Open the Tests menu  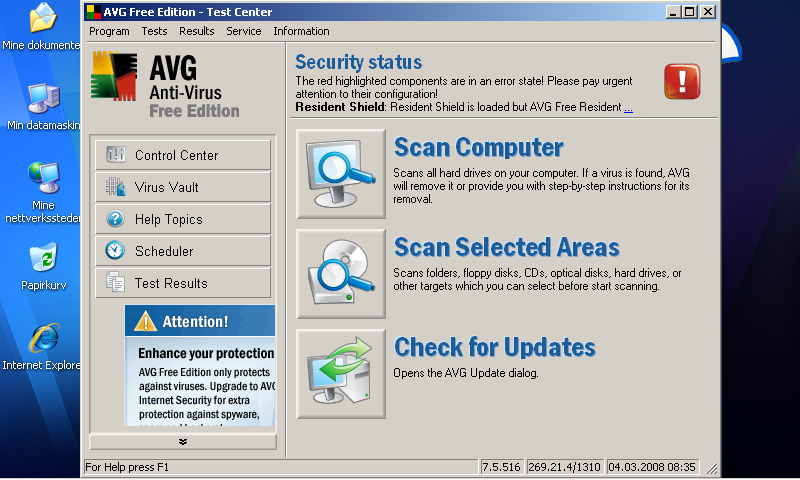(154, 32)
